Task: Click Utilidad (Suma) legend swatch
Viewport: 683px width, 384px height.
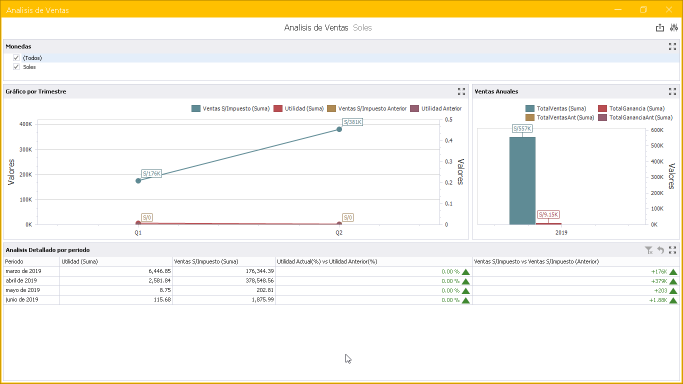Action: 278,108
